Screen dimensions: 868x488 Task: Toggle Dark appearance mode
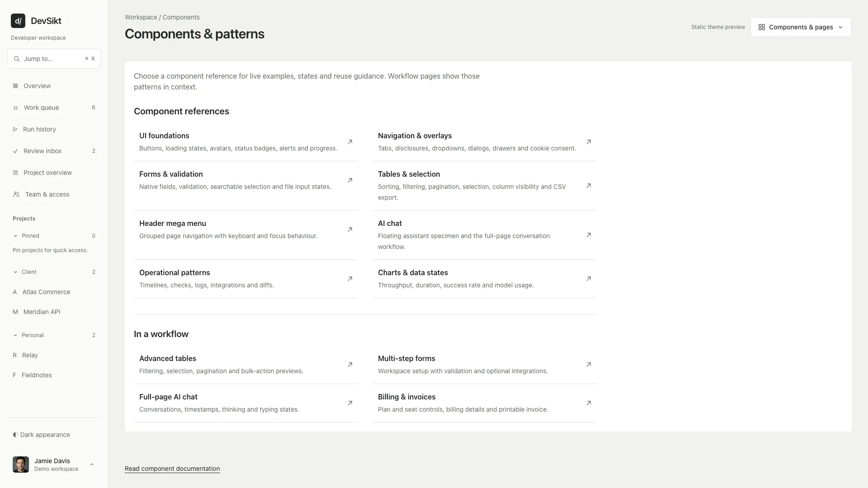point(54,435)
